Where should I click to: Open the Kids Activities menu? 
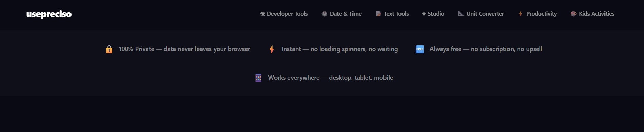point(593,14)
